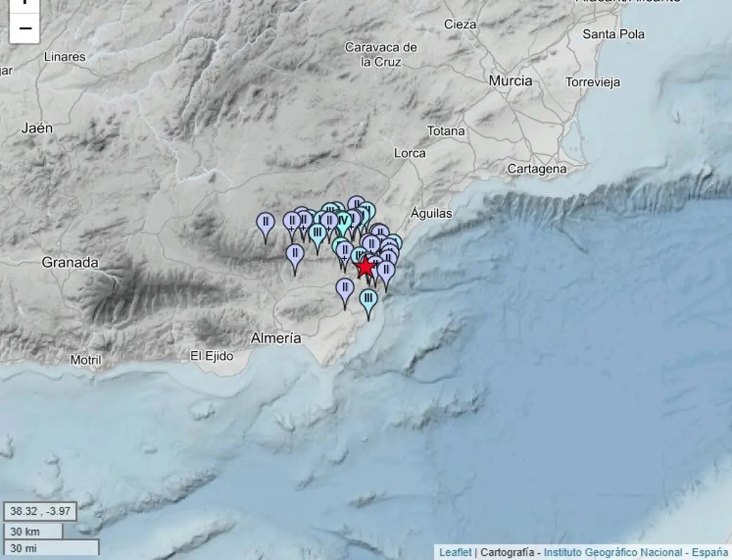Screen dimensions: 732x560
Task: Select the isolated II marker below the II+ pins
Action: pos(295,259)
